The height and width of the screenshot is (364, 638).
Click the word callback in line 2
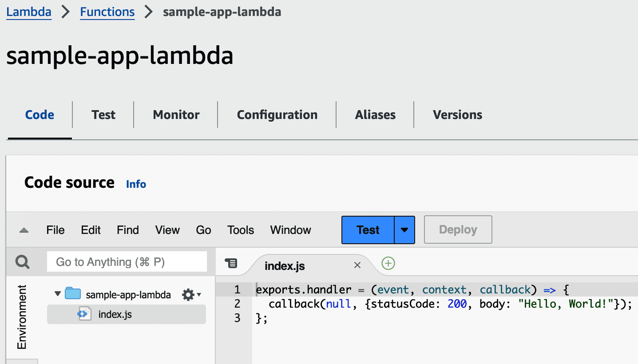pos(294,304)
